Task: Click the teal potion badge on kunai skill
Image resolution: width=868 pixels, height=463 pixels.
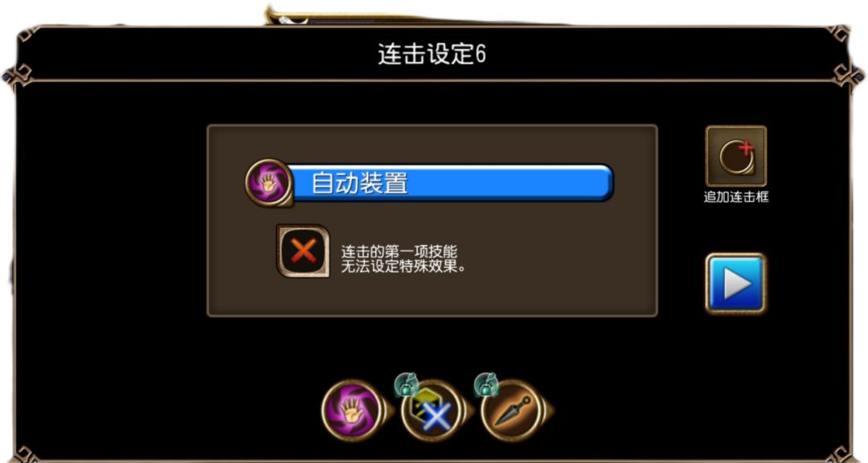Action: (486, 385)
